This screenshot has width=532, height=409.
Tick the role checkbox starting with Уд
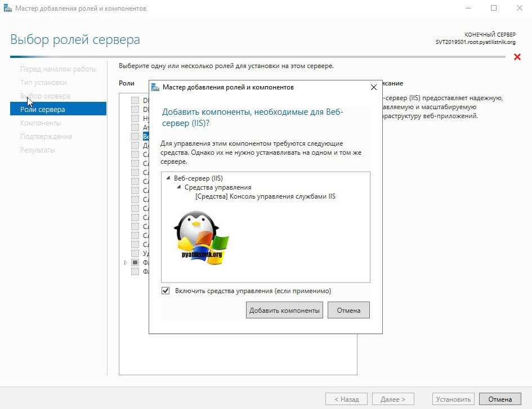(135, 253)
